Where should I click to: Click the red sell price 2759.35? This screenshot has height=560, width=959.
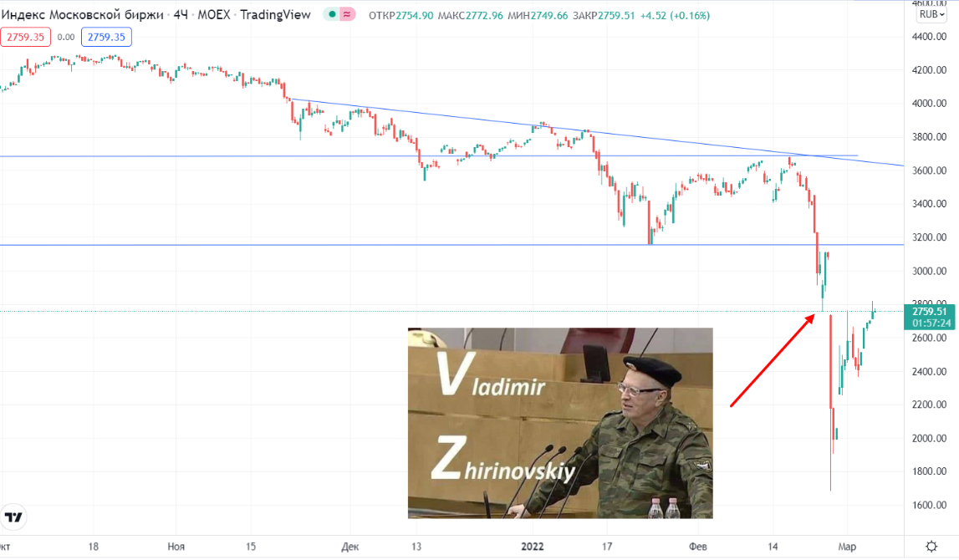point(26,38)
